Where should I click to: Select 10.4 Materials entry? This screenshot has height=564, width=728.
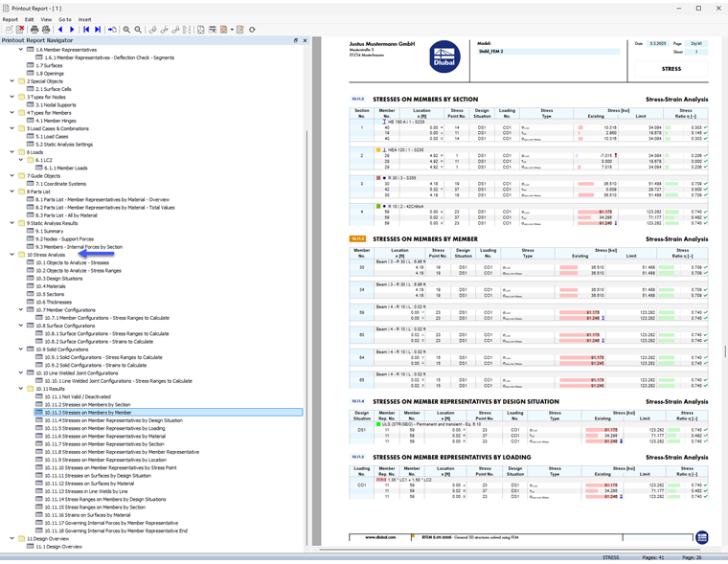pyautogui.click(x=51, y=286)
